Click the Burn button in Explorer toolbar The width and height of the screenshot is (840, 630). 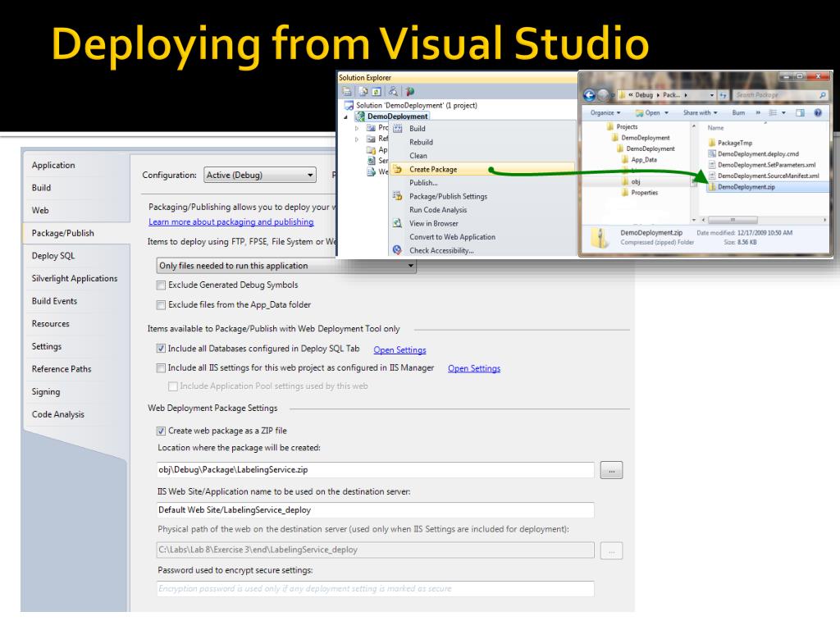click(738, 112)
